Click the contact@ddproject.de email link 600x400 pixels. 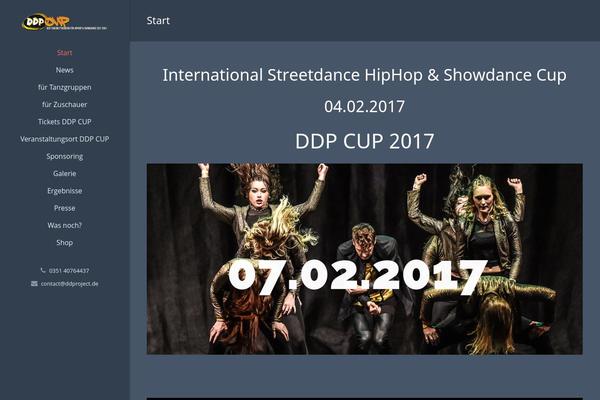[x=70, y=284]
